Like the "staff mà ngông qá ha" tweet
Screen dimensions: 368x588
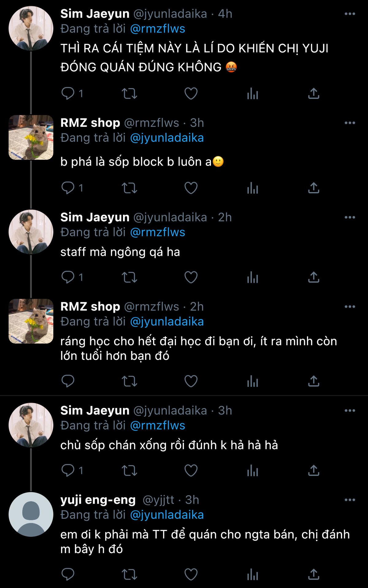pos(191,277)
